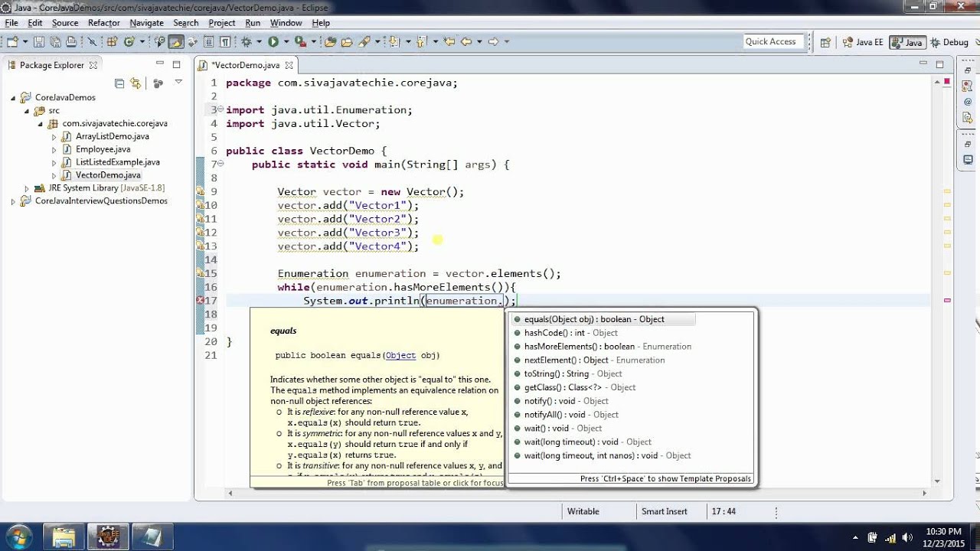Toggle Link with Editor in Package Explorer
Viewport: 980px width, 551px height.
tap(136, 83)
